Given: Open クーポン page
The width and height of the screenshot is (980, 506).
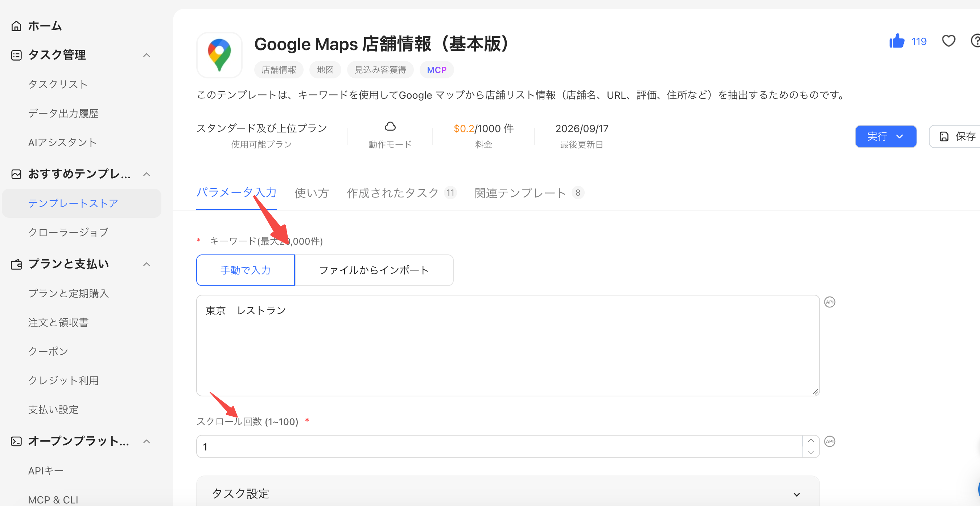Looking at the screenshot, I should (x=48, y=351).
